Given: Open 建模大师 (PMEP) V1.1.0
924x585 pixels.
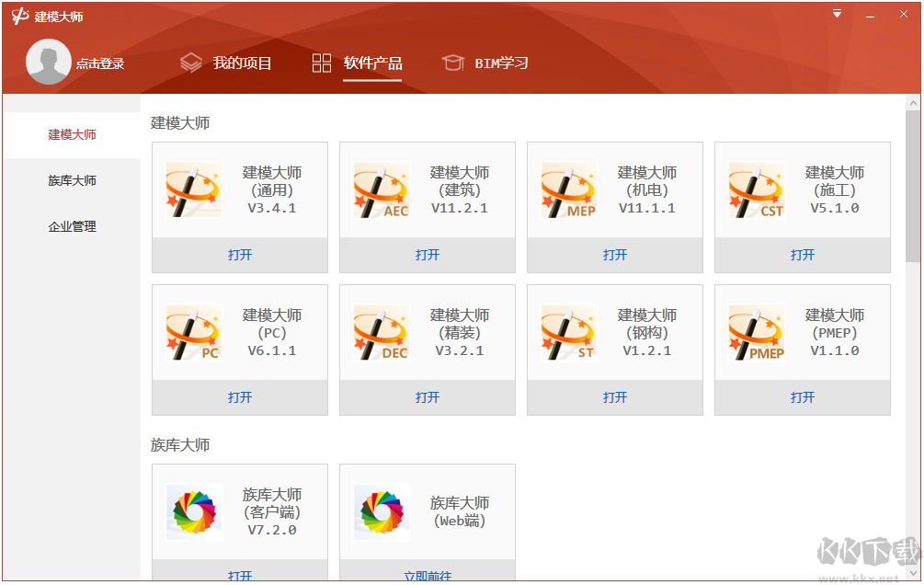Looking at the screenshot, I should pyautogui.click(x=803, y=397).
